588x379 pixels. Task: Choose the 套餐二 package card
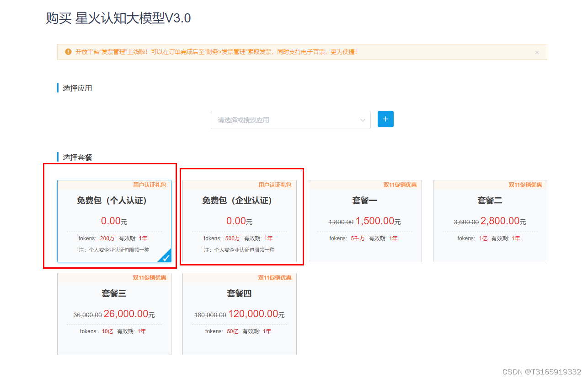[490, 221]
